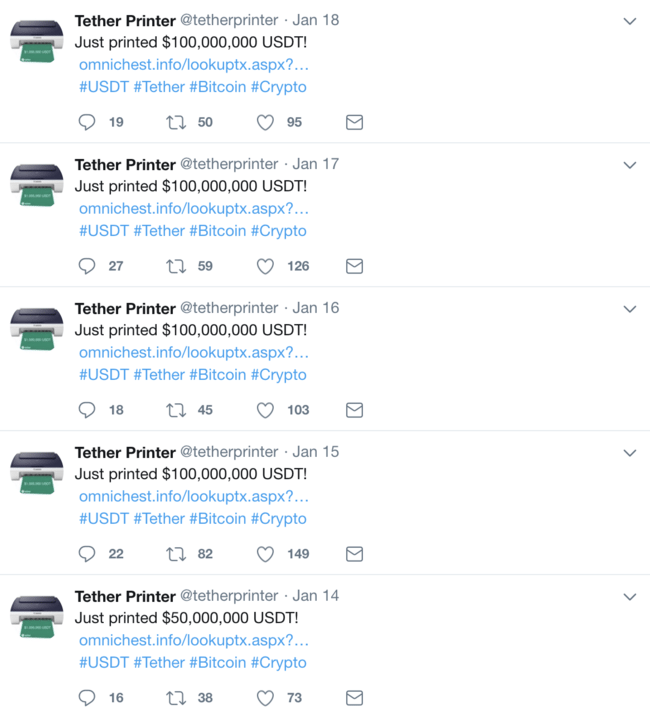Open #USDT hashtag in Jan 15 tweet
Screen dimensions: 650x714
(104, 519)
